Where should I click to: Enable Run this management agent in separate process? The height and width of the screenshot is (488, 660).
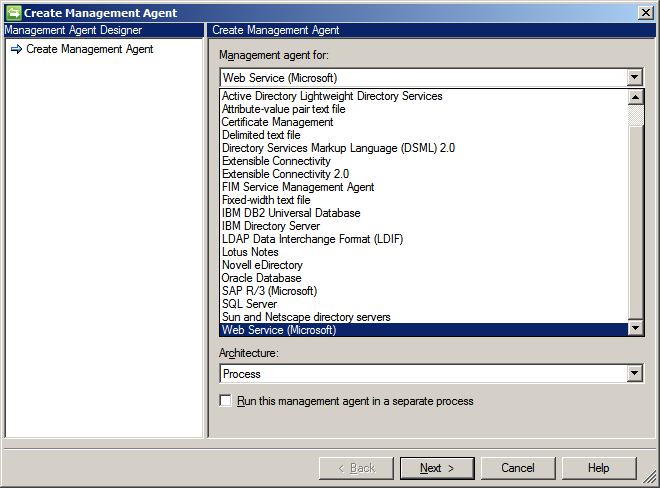(x=226, y=400)
